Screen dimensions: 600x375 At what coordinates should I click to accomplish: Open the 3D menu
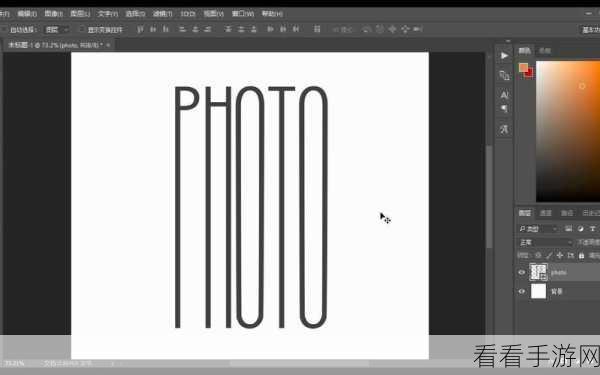coord(188,14)
